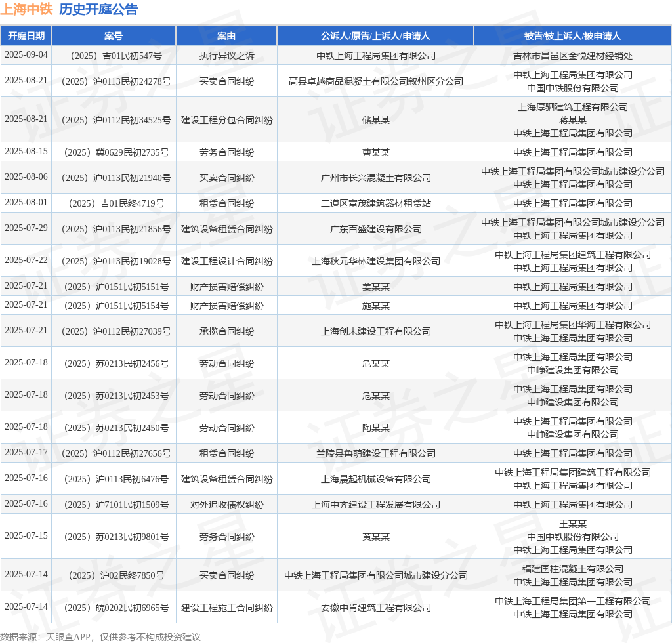The image size is (672, 643).
Task: Click the 建设工程设计合同纠纷 cause cell
Action: 226,261
